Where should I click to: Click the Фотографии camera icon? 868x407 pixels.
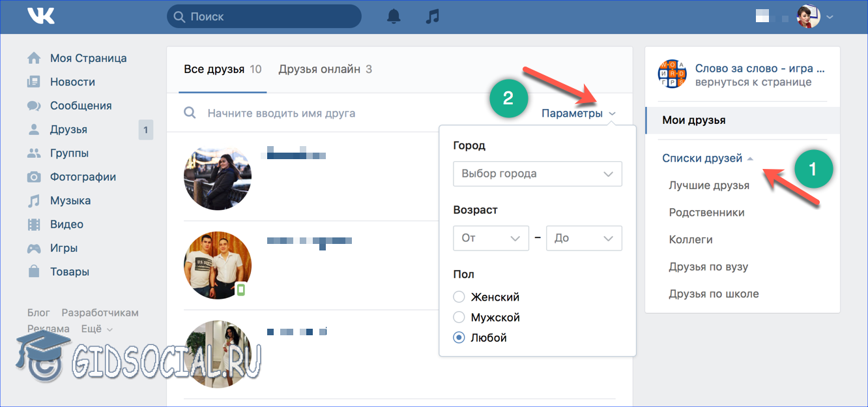click(34, 177)
